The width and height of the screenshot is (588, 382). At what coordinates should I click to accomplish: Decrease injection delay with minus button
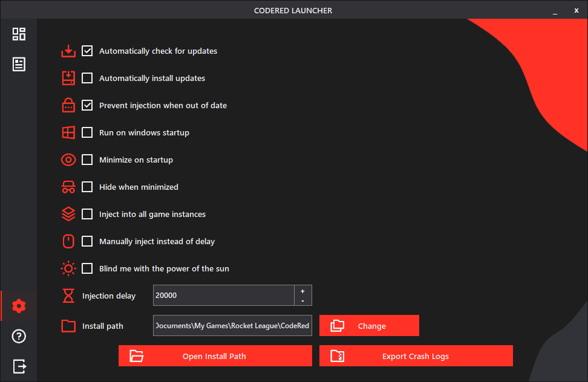coord(303,301)
